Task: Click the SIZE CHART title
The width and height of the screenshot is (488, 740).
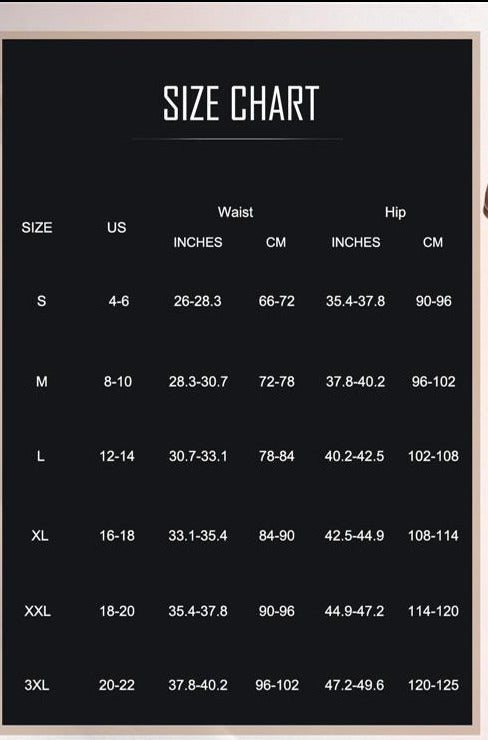Action: pos(241,103)
